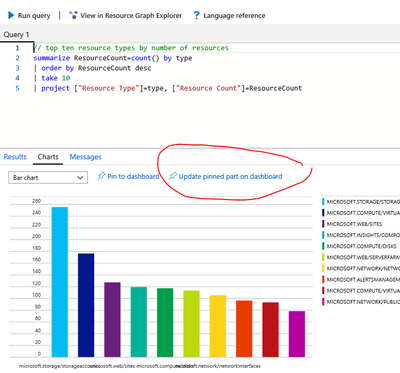The width and height of the screenshot is (400, 373).
Task: Click the comment line 'top ten resource types'
Action: pyautogui.click(x=131, y=48)
